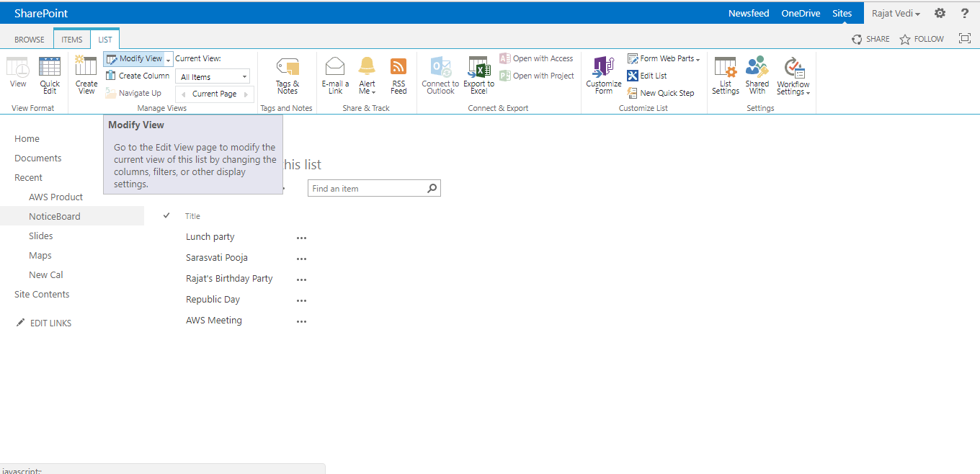The width and height of the screenshot is (980, 474).
Task: Open Tags & Notes
Action: [x=288, y=75]
